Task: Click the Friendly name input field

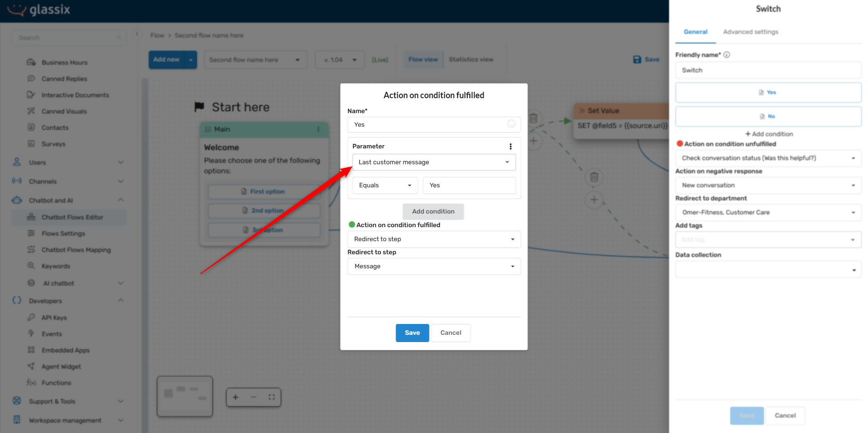Action: click(768, 70)
